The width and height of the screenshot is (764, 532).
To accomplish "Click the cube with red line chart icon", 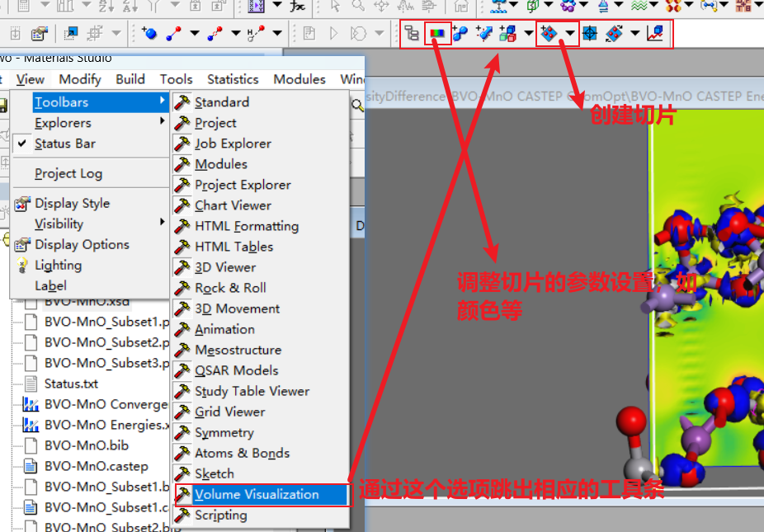I will tap(655, 33).
